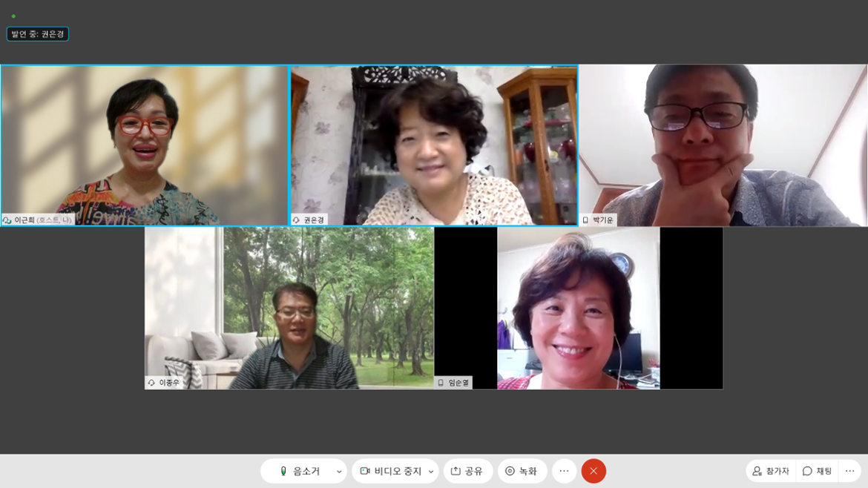Open audio options arrow beside 음소거
Screen dimensions: 868x488
tap(339, 472)
